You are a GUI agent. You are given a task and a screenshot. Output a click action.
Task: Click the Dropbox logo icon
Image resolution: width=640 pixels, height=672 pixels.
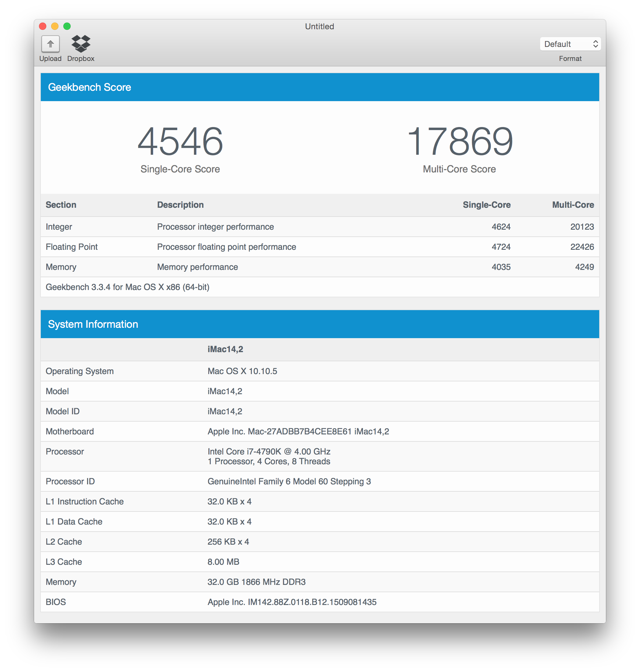click(x=81, y=44)
